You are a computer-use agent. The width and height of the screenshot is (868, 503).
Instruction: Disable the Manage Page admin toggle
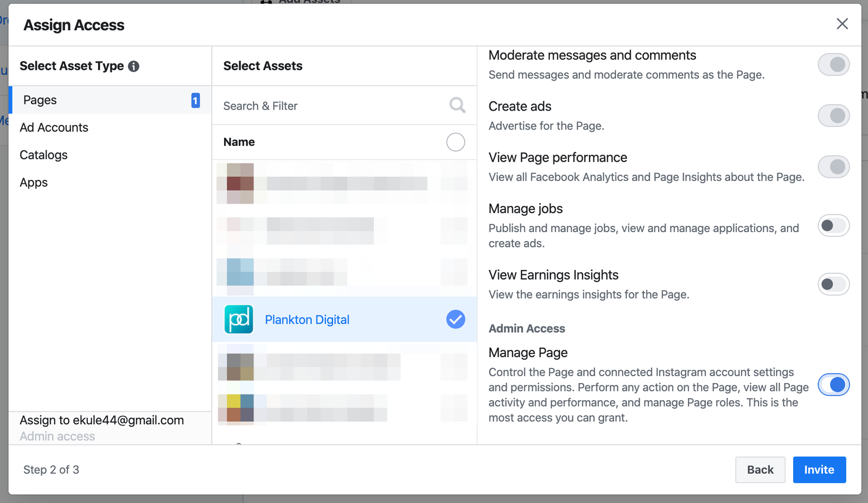[833, 385]
